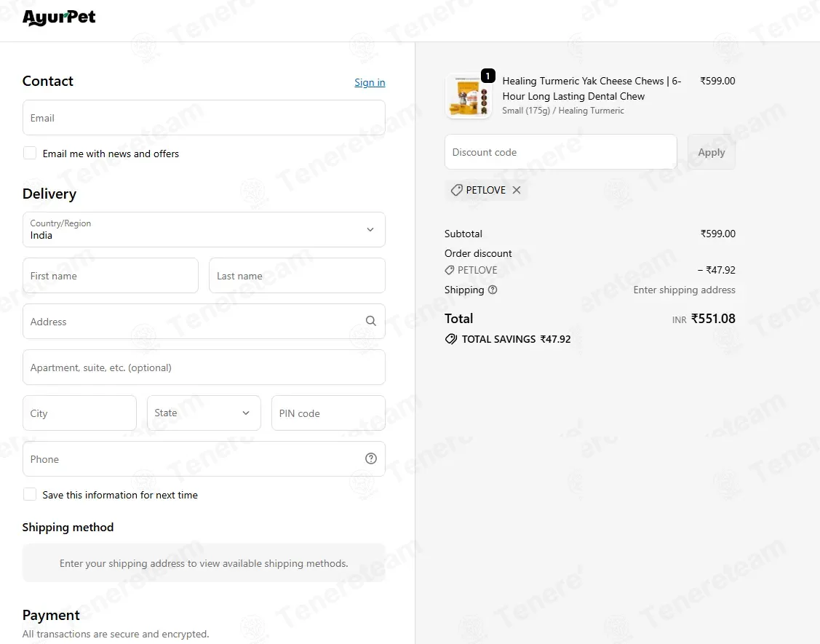Click the Yak Cheese Chews product thumbnail

(468, 96)
